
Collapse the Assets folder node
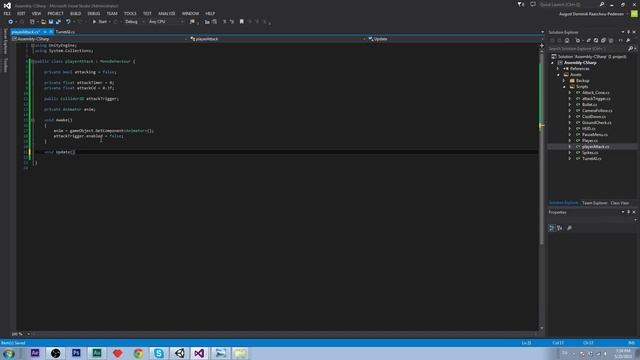point(558,75)
